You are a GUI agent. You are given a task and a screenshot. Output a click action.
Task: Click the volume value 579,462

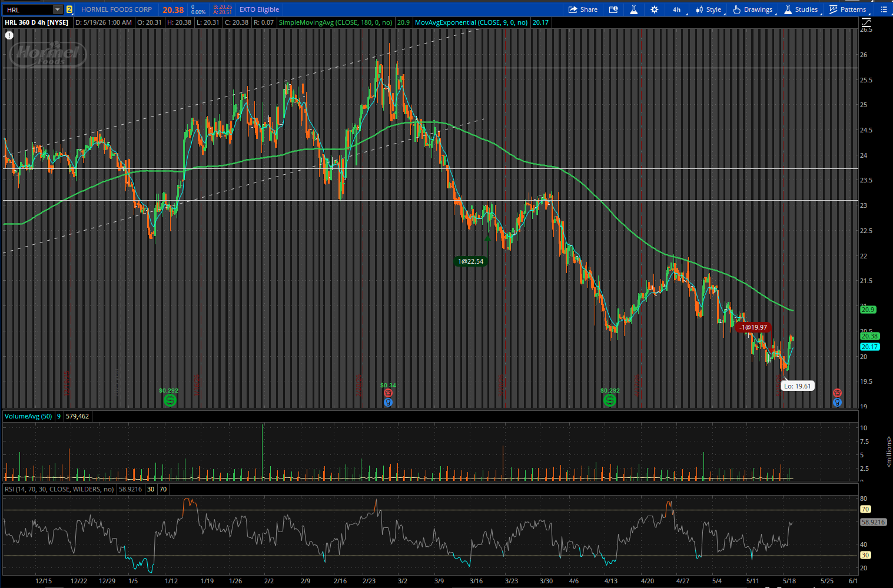78,416
